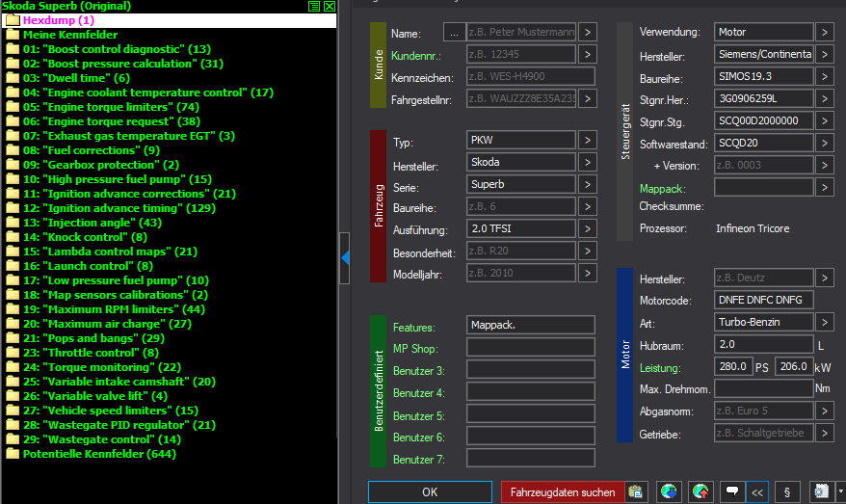Open folder 02: Boost pressure calculation
846x504 pixels.
(123, 64)
